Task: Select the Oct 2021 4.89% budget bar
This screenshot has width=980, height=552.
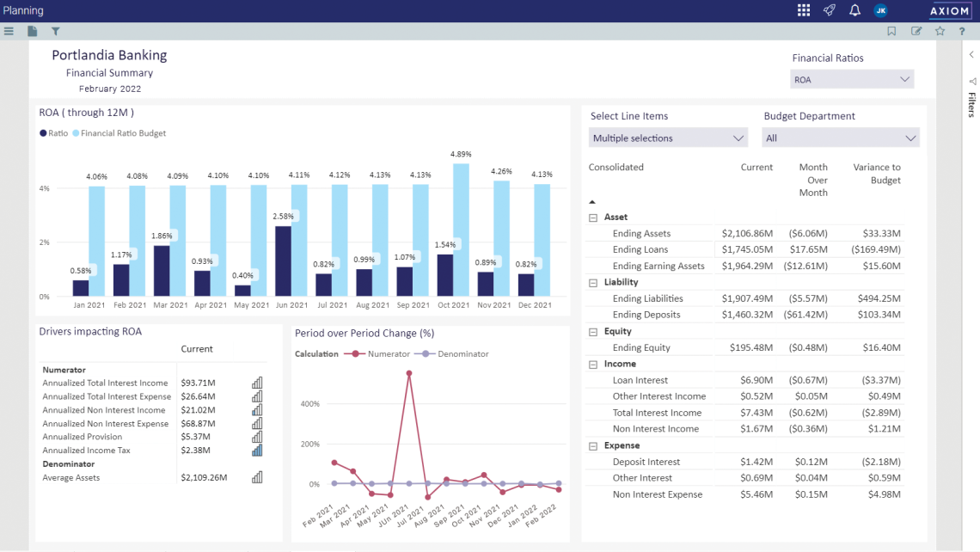Action: (x=462, y=230)
